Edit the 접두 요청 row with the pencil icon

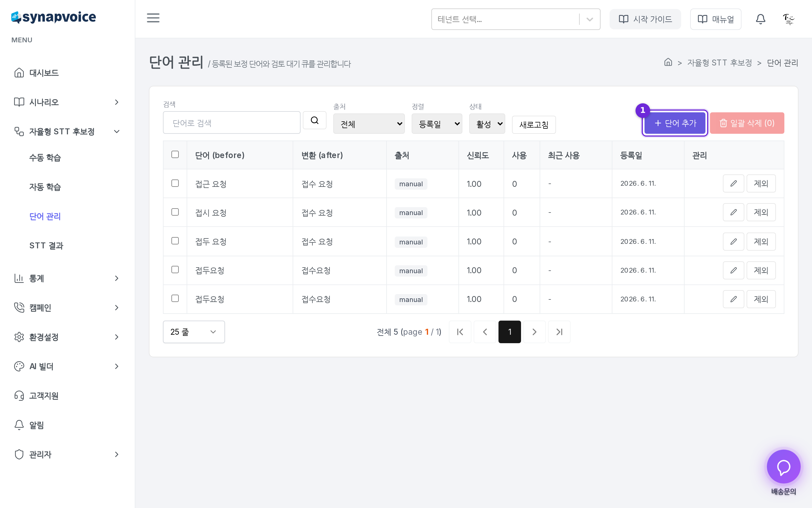click(734, 242)
